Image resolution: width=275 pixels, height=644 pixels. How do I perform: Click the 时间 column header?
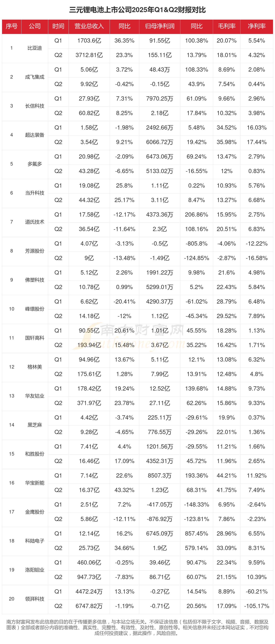[x=58, y=26]
